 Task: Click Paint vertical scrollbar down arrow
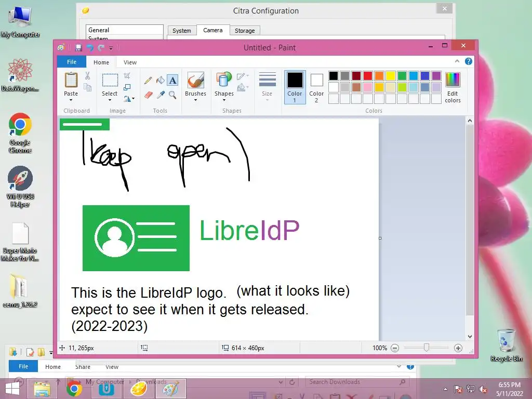pos(470,337)
